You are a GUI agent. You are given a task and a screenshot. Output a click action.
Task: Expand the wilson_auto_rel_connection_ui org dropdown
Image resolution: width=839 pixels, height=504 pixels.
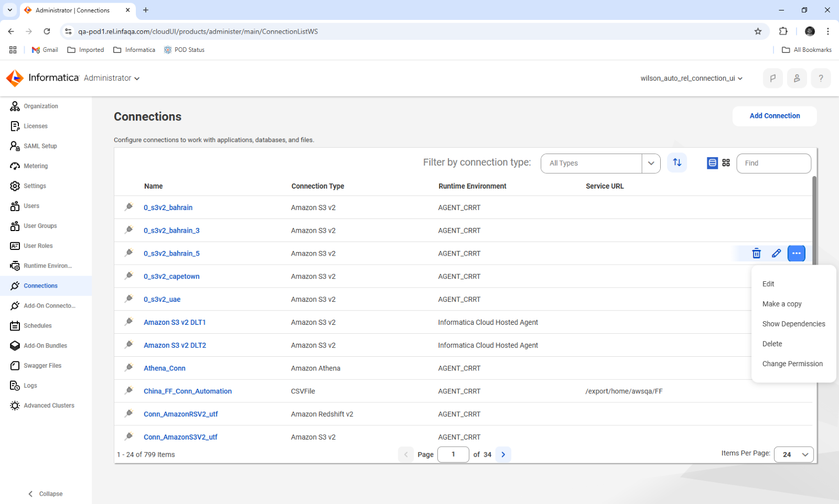pyautogui.click(x=692, y=79)
